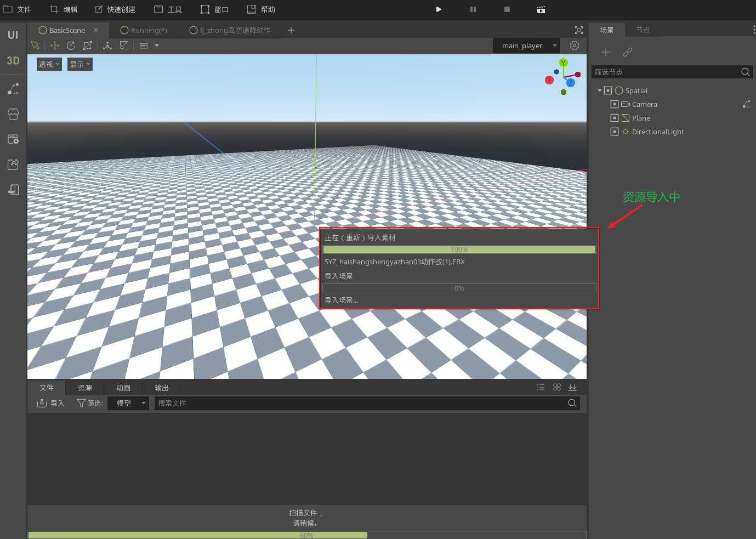Activate the move tool
756x539 pixels.
pyautogui.click(x=54, y=46)
